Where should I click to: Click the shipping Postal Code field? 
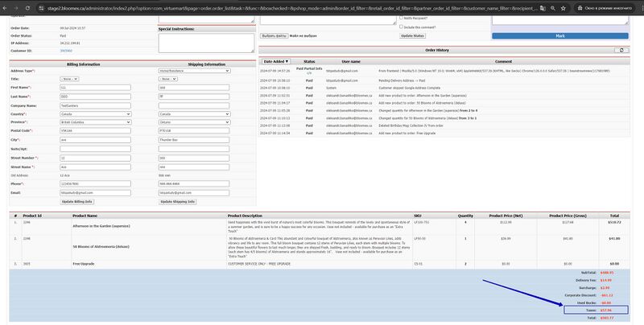point(194,130)
